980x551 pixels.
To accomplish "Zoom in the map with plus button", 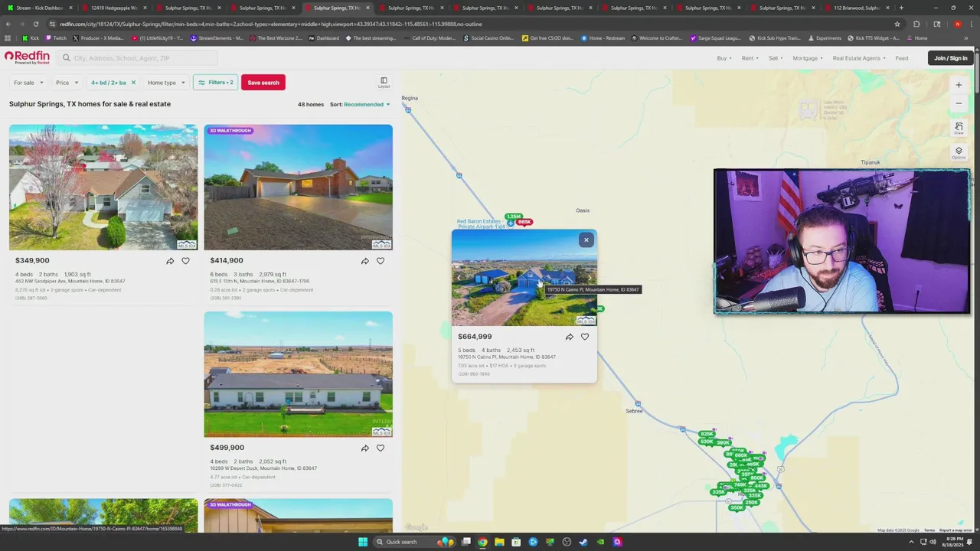I will tap(959, 85).
